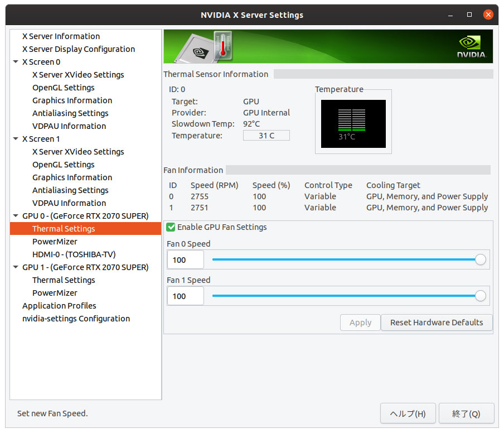This screenshot has height=433, width=504.
Task: Open PowerMizer under GPU 0
Action: click(55, 242)
